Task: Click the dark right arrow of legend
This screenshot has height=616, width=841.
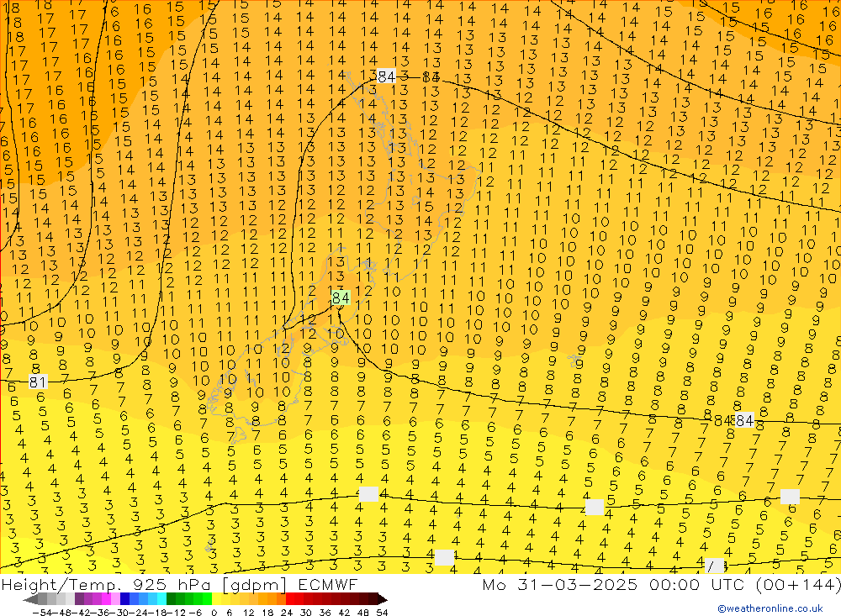Action: coord(383,599)
